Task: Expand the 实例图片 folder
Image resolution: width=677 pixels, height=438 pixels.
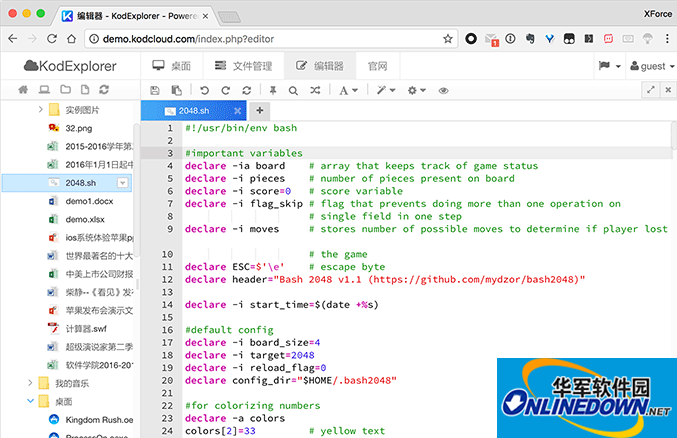Action: tap(40, 110)
